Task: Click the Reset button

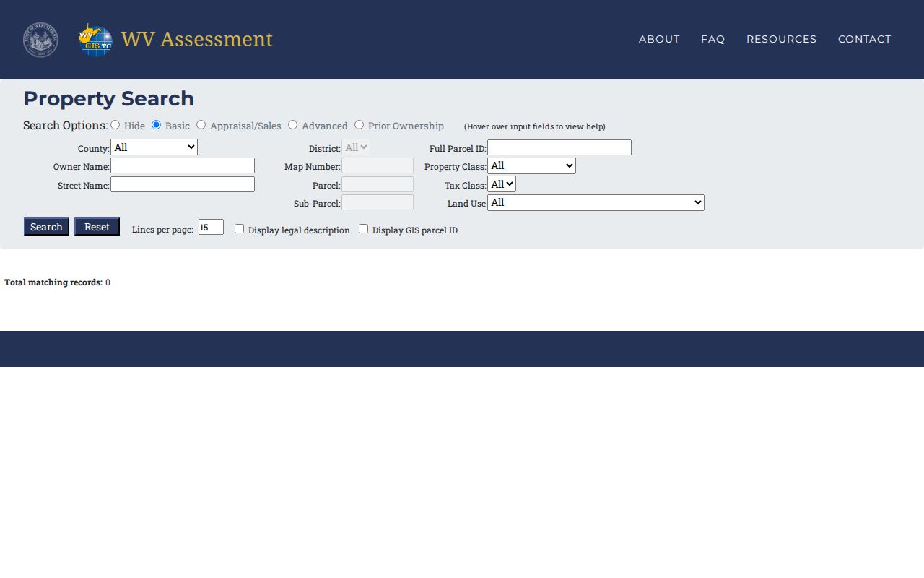Action: pos(97,227)
